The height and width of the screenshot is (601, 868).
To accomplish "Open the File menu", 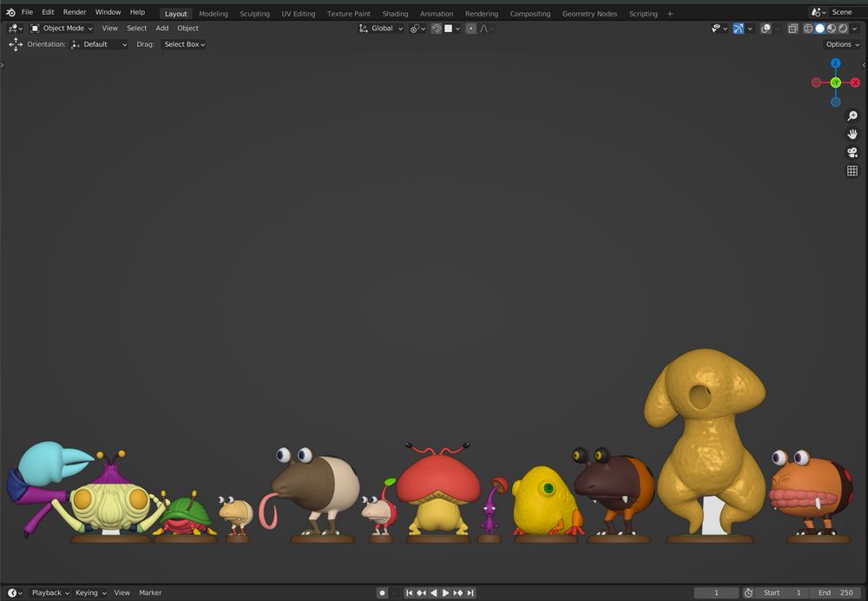I will 27,12.
